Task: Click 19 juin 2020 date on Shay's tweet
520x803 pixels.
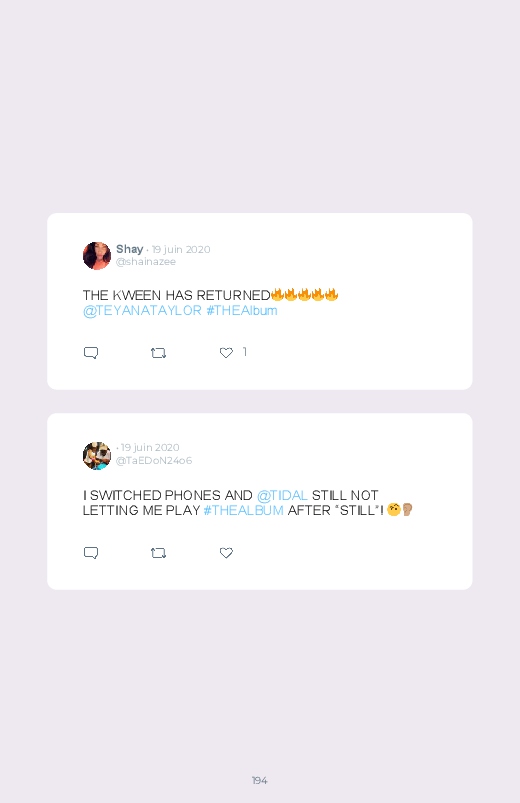Action: coord(181,249)
